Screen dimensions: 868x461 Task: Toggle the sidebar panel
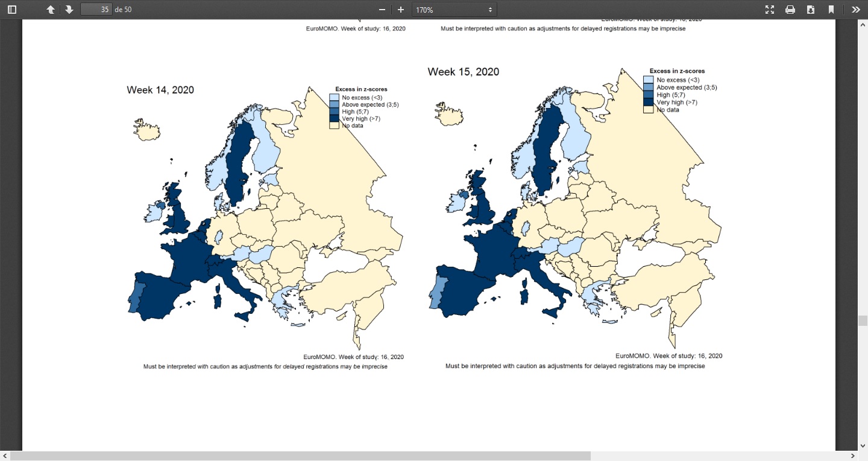pos(12,10)
